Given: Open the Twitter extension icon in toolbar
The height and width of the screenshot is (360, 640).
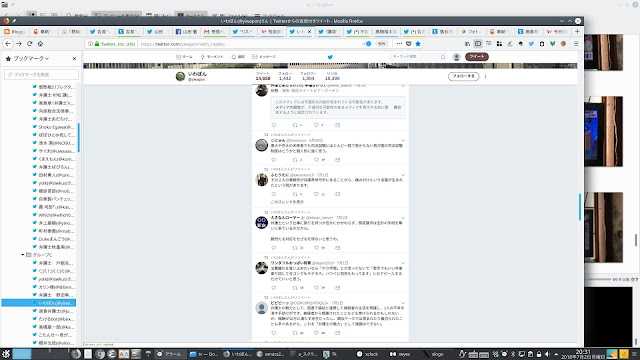Looking at the screenshot, I should (x=531, y=44).
